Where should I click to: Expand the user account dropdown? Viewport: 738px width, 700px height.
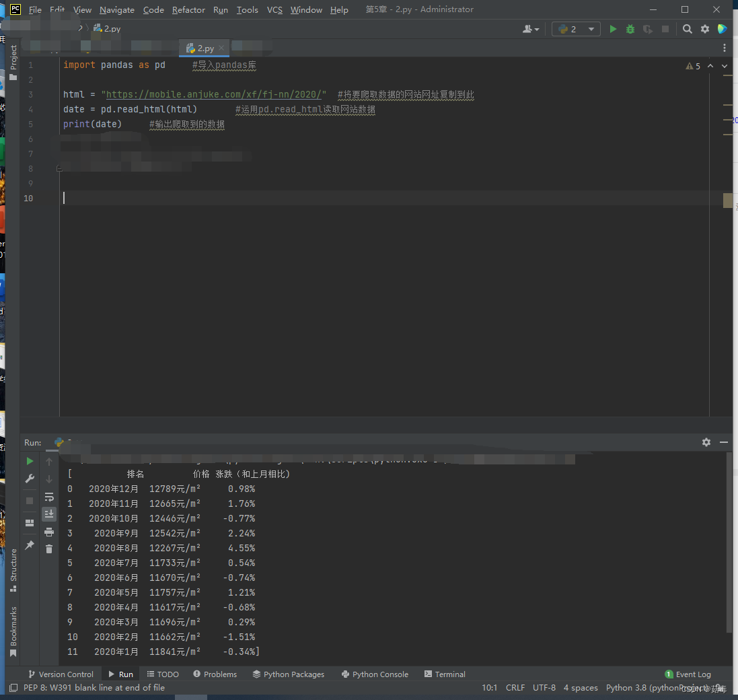[x=531, y=29]
